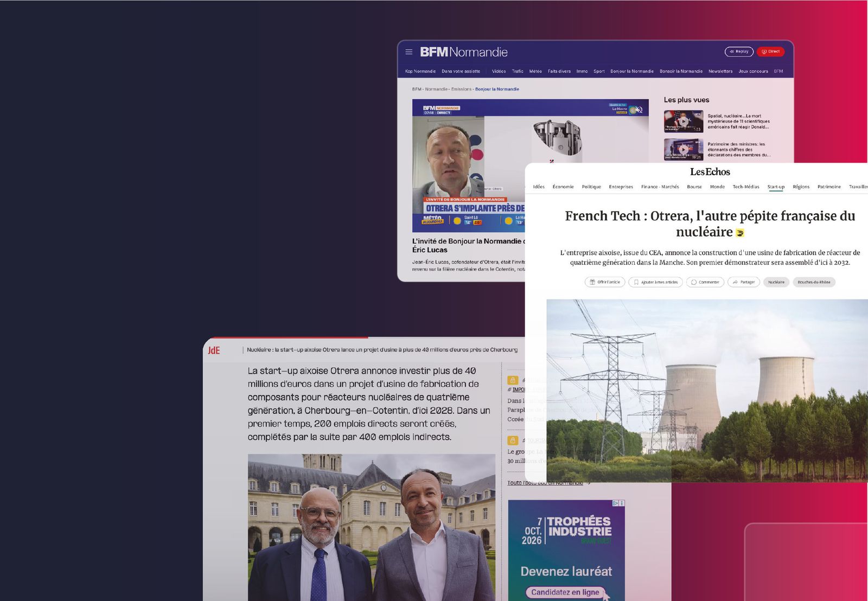
Task: Click the Partager button
Action: pos(744,282)
